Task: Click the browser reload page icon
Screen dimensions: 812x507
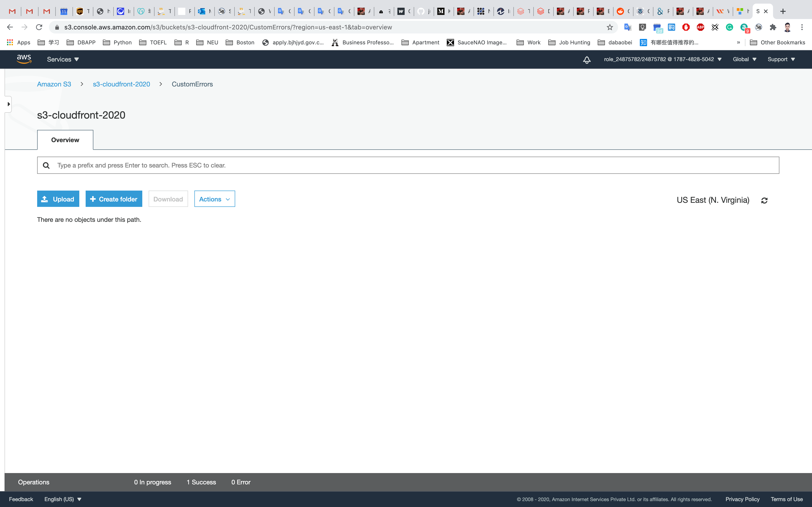Action: tap(39, 27)
